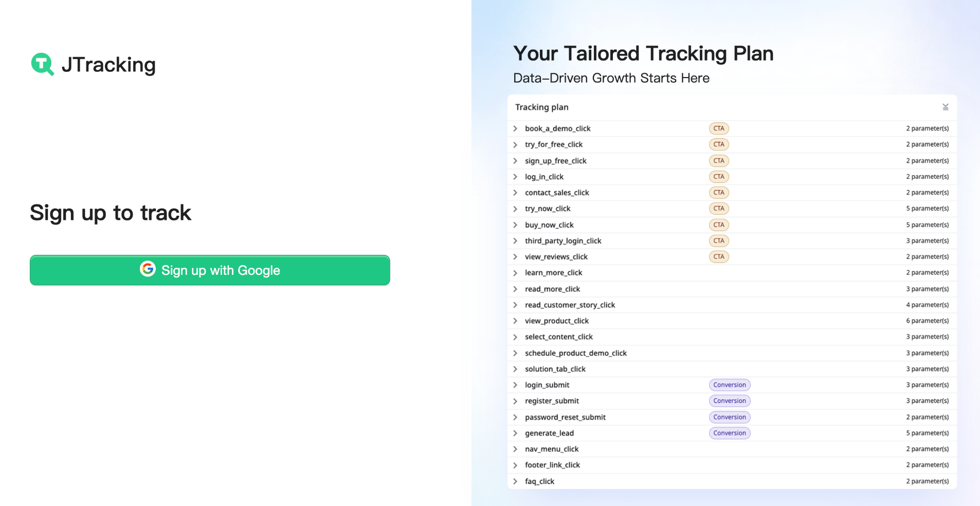This screenshot has height=506, width=980.
Task: Click the CTA badge next to buy_now_click
Action: [719, 225]
